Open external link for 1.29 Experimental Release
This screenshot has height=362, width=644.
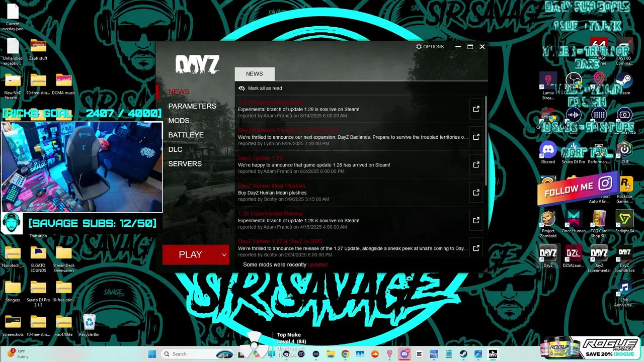coord(476,109)
